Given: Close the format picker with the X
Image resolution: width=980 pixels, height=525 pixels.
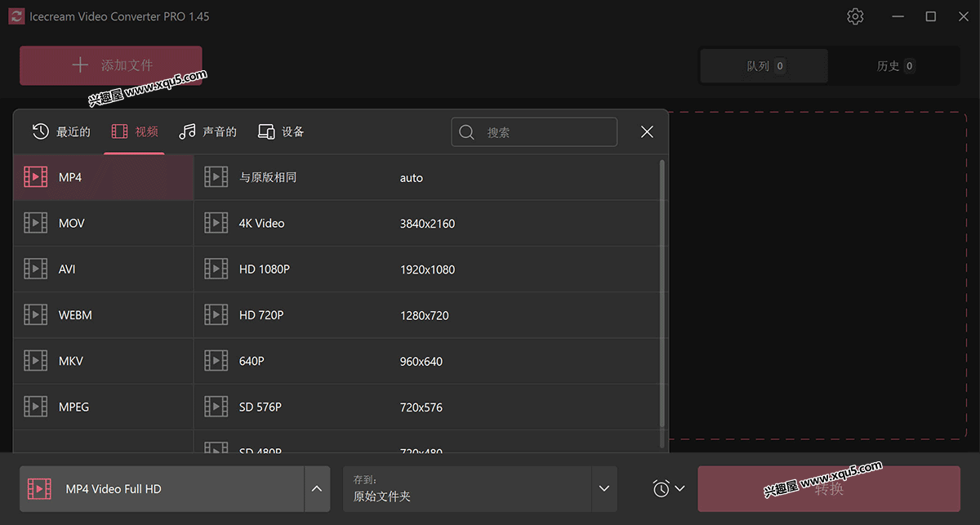Looking at the screenshot, I should pyautogui.click(x=647, y=131).
